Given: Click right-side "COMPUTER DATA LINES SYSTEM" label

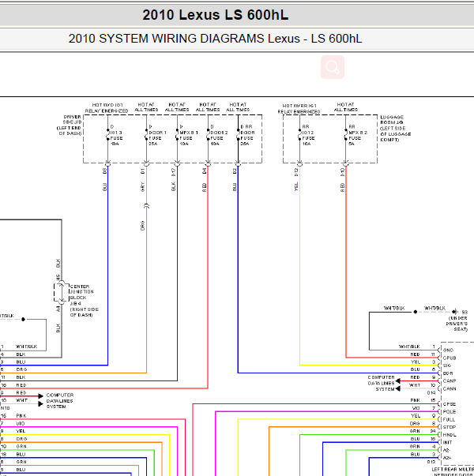Looking at the screenshot, I should point(381,383).
